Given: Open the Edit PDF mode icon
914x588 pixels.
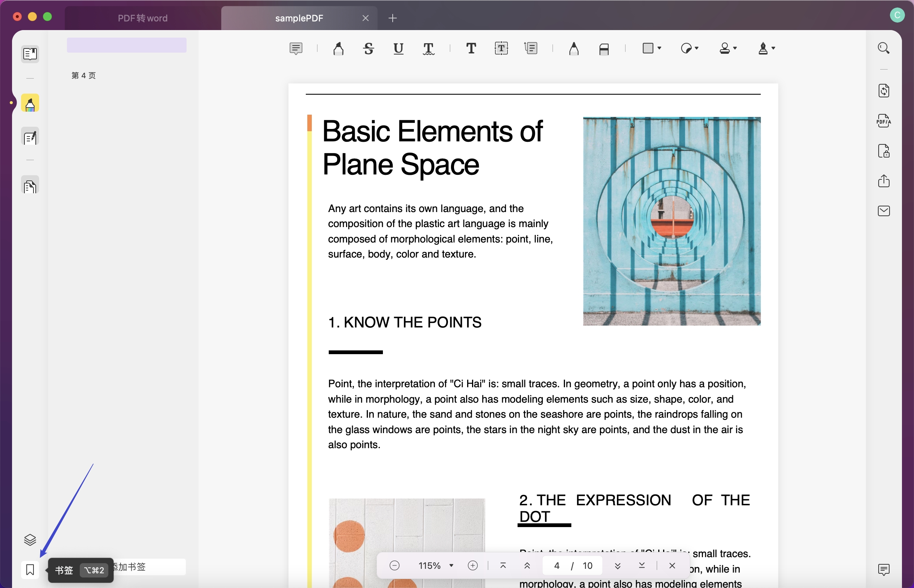Looking at the screenshot, I should (30, 137).
